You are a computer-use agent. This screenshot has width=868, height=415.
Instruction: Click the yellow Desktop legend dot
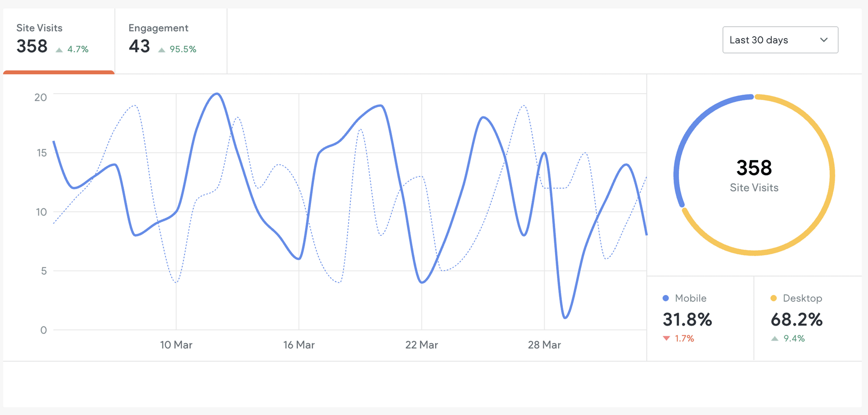click(774, 298)
